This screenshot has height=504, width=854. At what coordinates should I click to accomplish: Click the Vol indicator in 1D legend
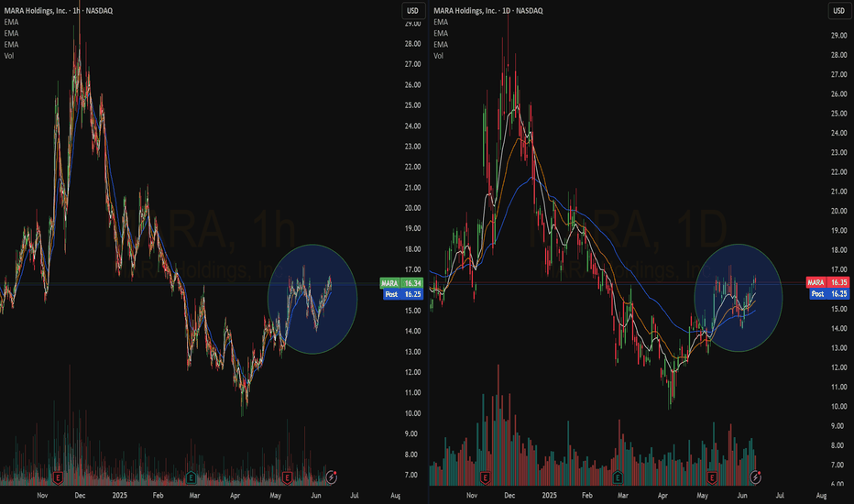click(438, 56)
